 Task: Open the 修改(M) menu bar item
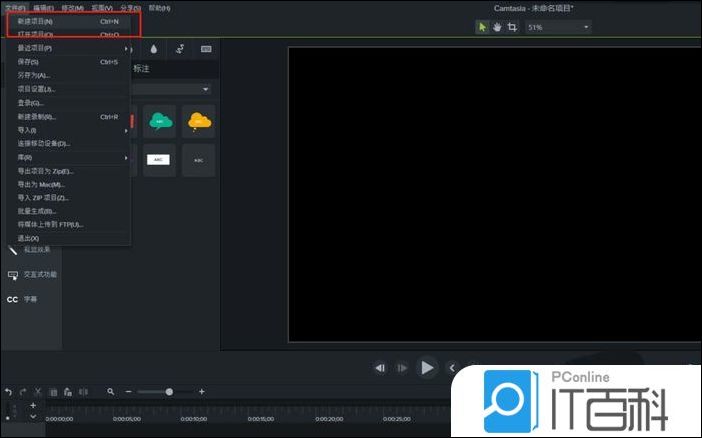[73, 8]
